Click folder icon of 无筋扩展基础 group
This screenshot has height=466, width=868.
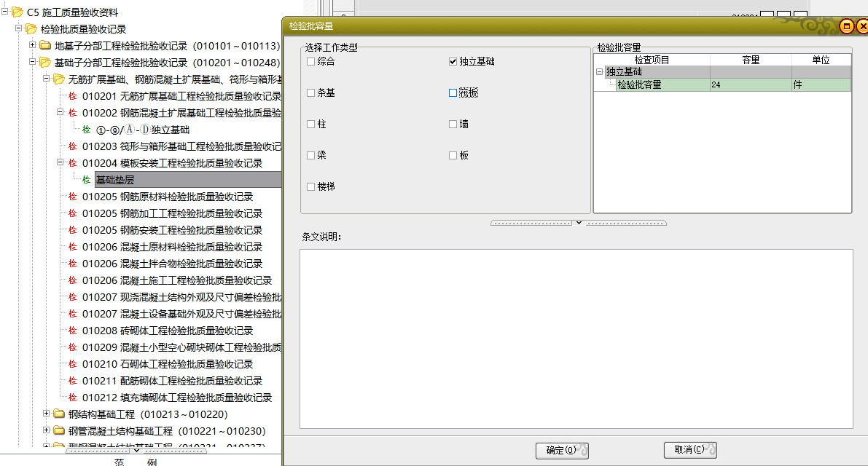coord(59,79)
